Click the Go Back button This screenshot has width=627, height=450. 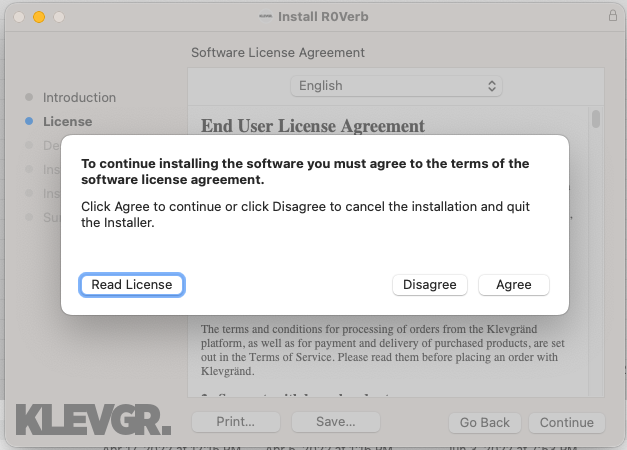click(485, 423)
